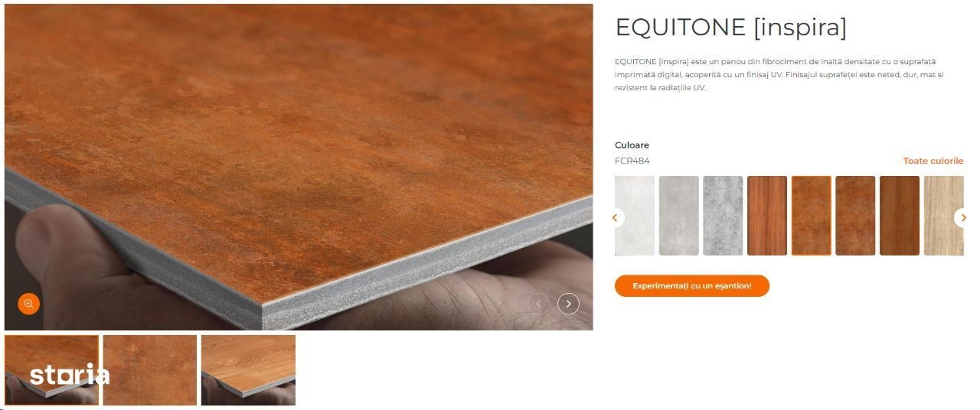
Task: Select the flat rust texture thumbnail
Action: coord(150,370)
